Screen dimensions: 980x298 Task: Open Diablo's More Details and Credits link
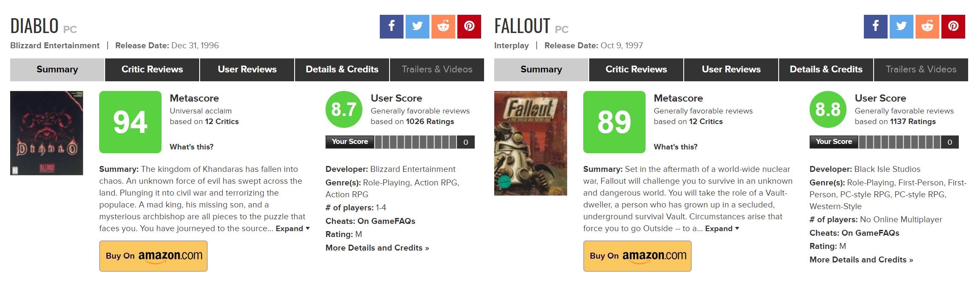click(377, 248)
